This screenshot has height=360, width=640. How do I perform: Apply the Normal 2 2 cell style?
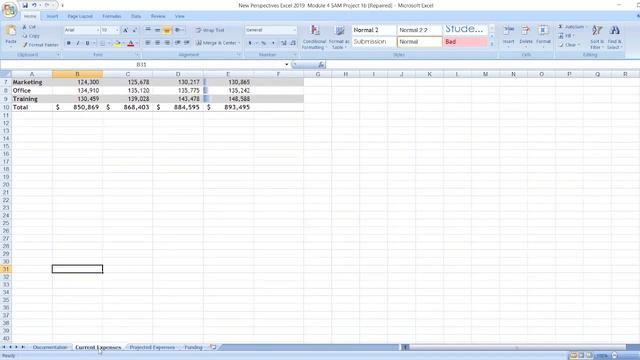[x=420, y=30]
